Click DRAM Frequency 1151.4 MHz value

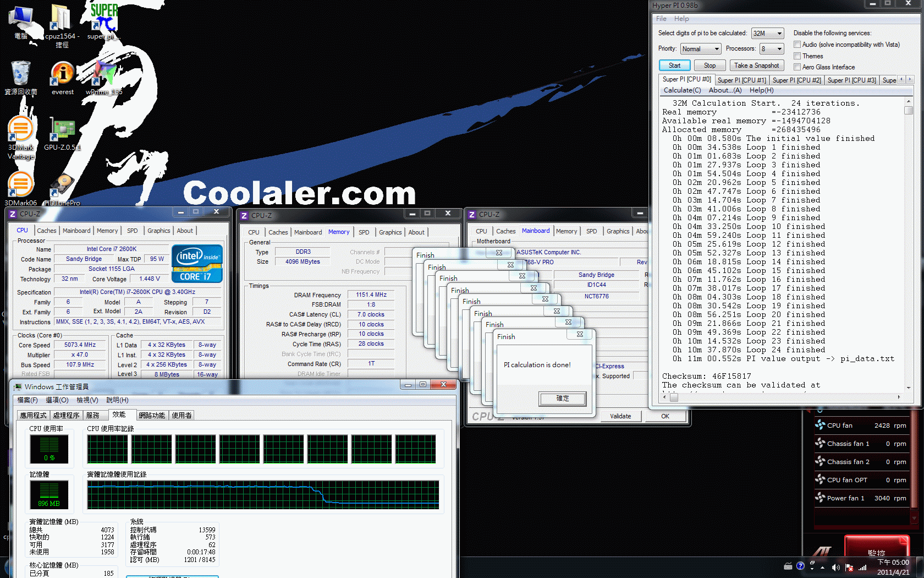tap(371, 295)
